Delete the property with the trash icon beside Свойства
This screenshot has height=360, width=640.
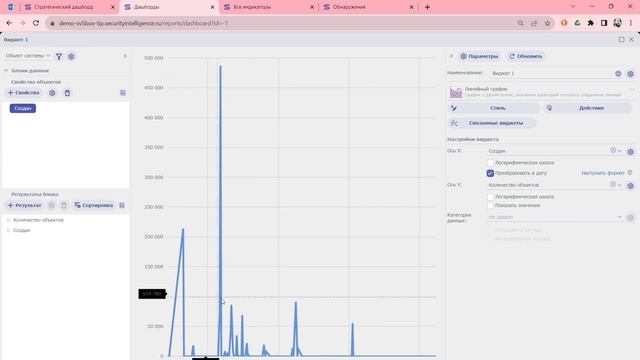67,93
